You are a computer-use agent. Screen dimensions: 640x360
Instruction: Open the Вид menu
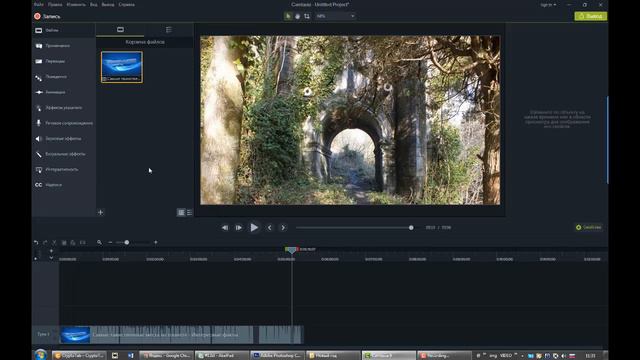94,4
